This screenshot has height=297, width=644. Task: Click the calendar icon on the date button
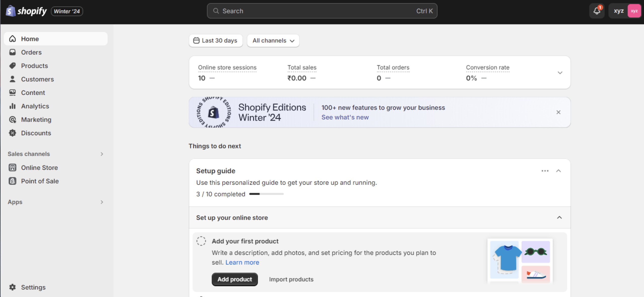tap(196, 41)
